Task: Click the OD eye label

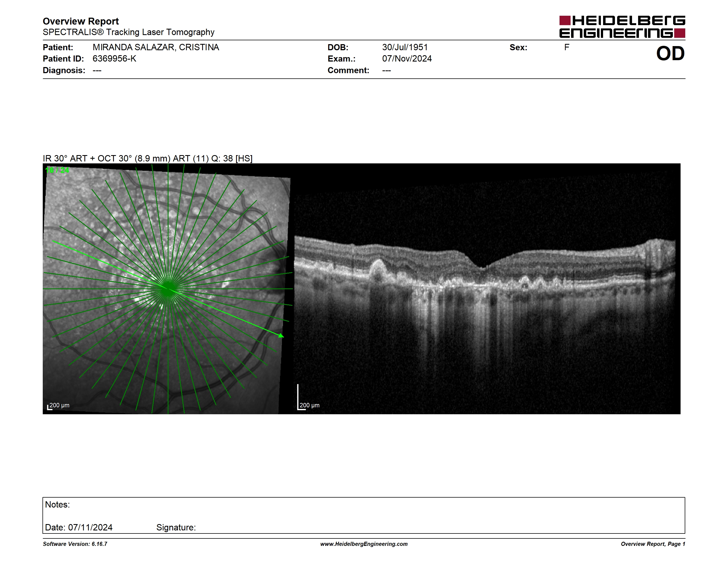Action: click(670, 54)
